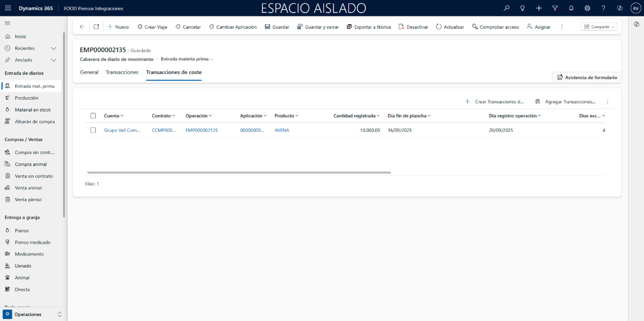644x321 pixels.
Task: Collapse the hamburger navigation menu
Action: click(x=7, y=23)
